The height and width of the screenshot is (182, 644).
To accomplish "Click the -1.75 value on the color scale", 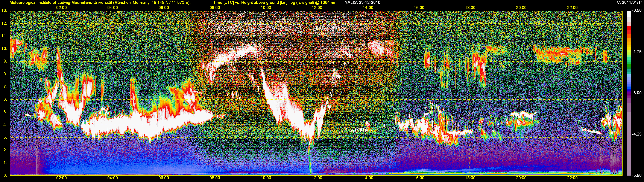I will pos(636,52).
